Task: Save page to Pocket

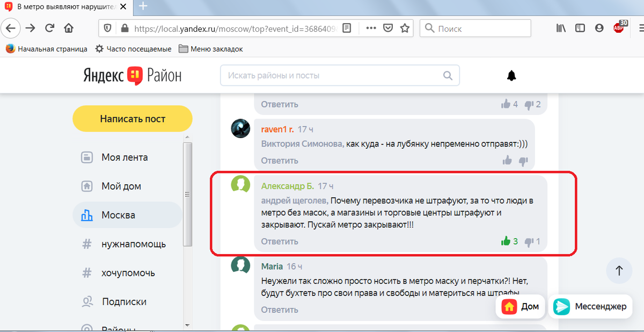Action: 387,28
